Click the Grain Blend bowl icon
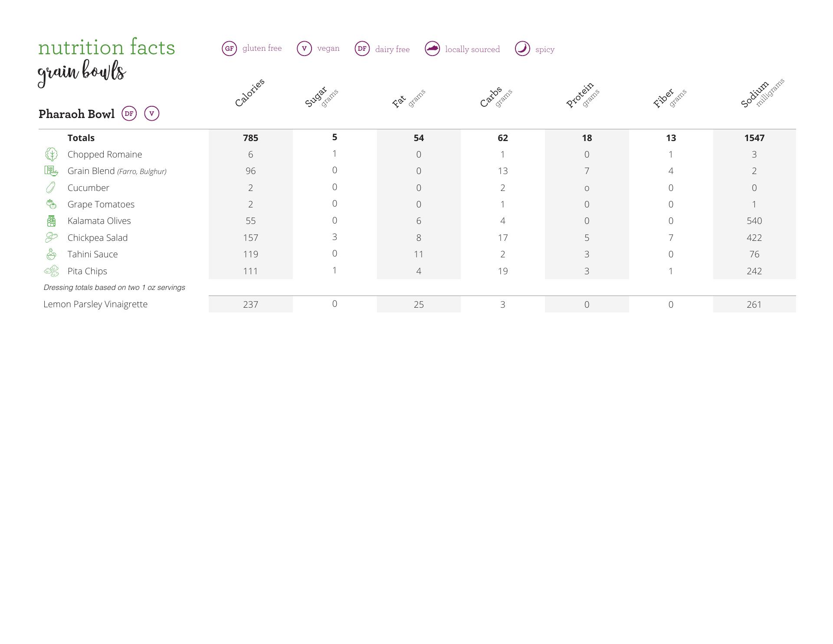Screen dimensions: 833x644 pyautogui.click(x=51, y=171)
